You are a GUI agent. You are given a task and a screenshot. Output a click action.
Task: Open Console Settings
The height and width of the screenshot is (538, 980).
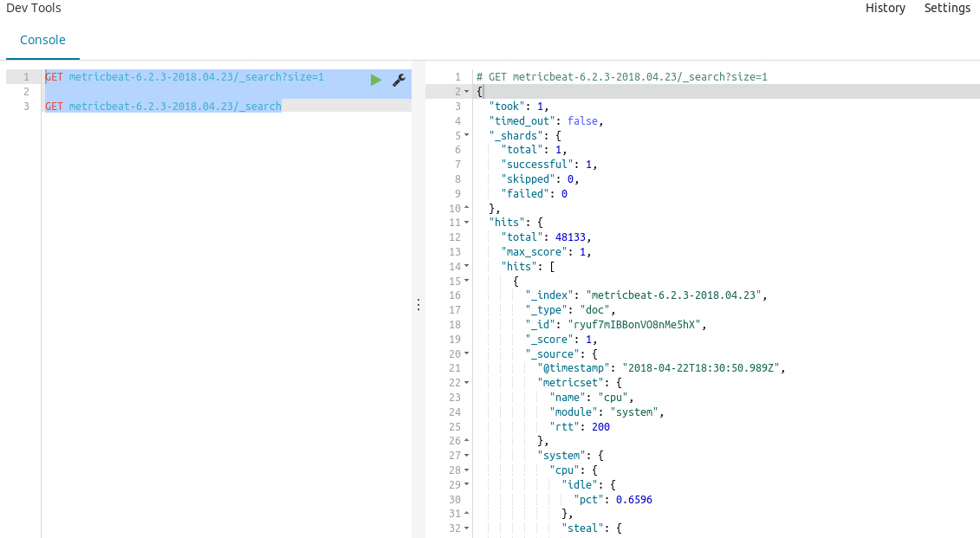click(947, 8)
